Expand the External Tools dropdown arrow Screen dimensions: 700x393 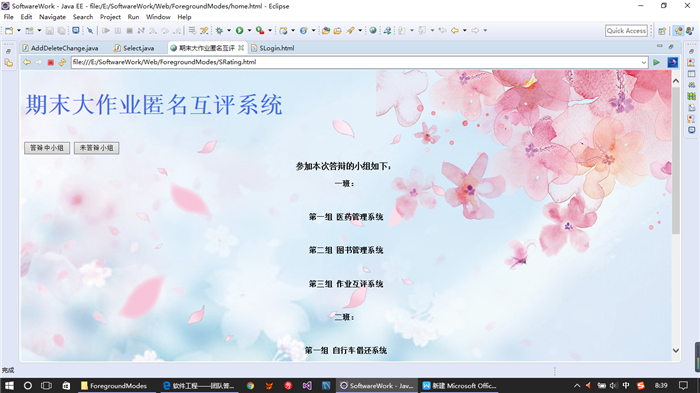click(x=270, y=30)
